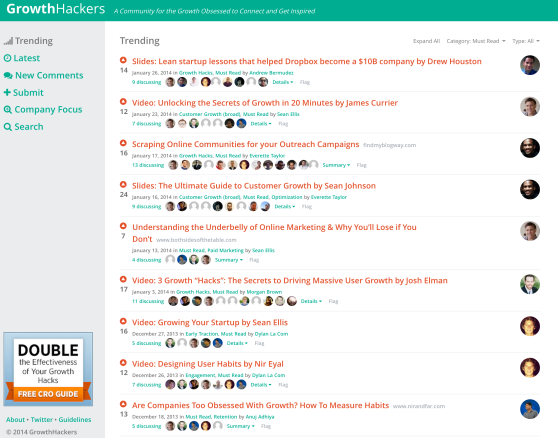Click the Twitter footer link

(x=42, y=420)
